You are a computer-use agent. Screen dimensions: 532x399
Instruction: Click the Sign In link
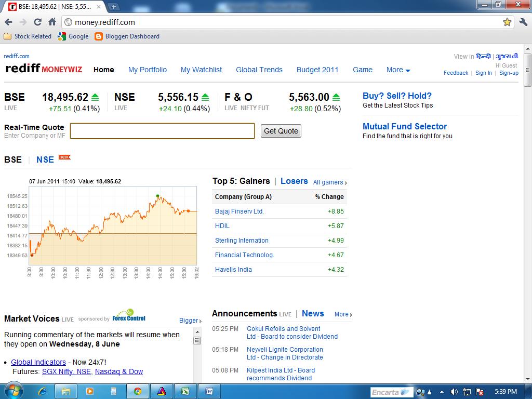[x=484, y=73]
